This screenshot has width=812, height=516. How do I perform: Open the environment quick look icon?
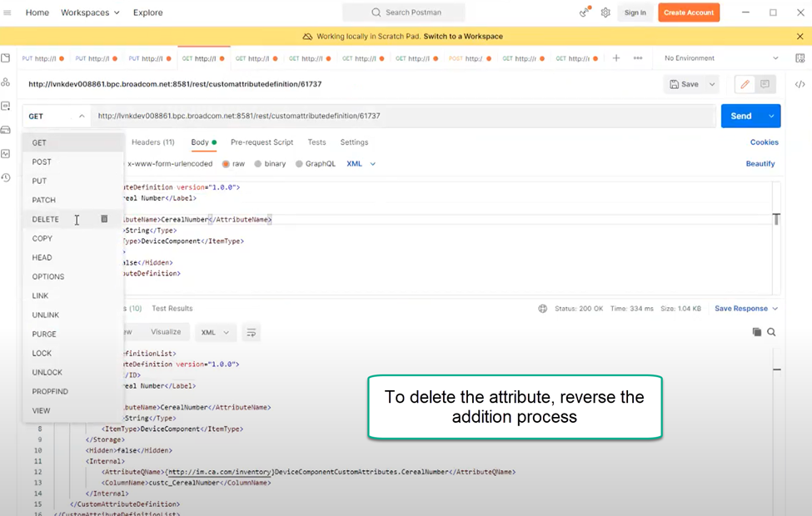click(x=800, y=58)
